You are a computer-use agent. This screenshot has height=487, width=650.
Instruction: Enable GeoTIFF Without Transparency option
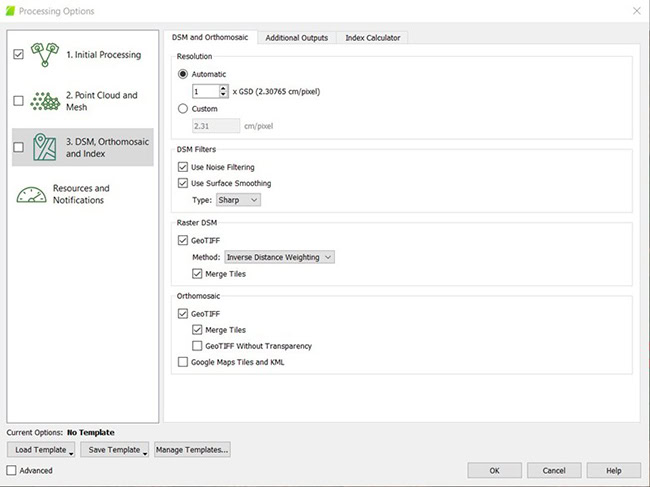pos(197,346)
